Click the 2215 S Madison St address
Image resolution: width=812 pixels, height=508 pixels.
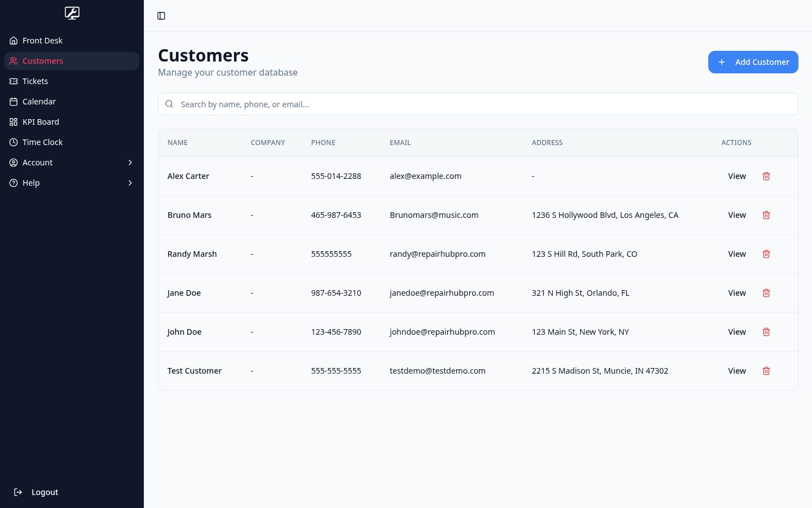click(x=600, y=371)
